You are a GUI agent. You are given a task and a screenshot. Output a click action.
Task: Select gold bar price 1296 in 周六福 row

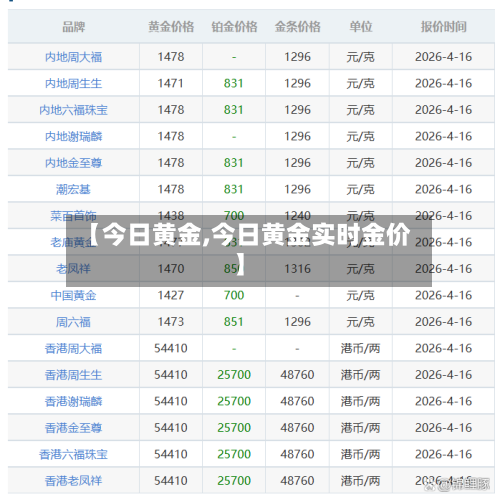coord(297,322)
